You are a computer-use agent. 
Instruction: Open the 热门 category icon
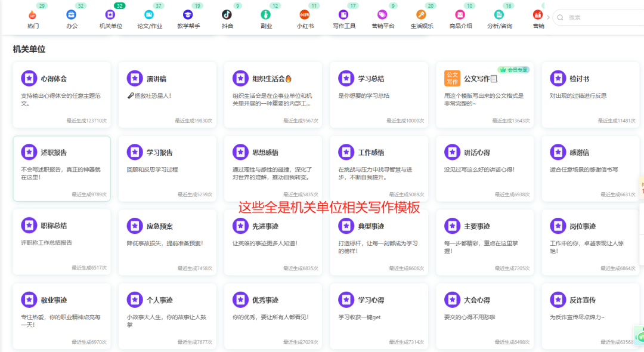32,13
